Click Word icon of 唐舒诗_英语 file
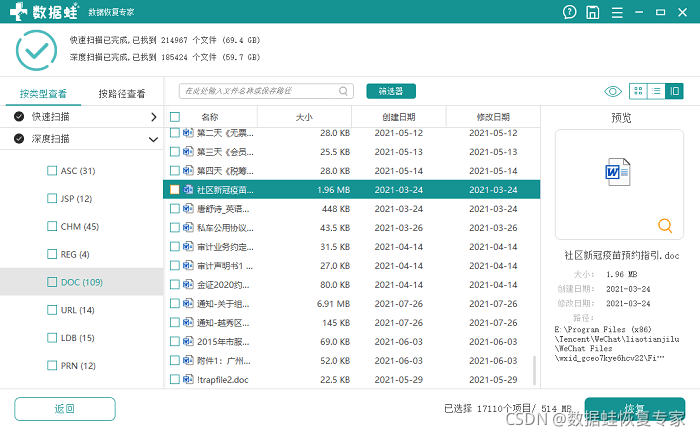 pos(188,208)
